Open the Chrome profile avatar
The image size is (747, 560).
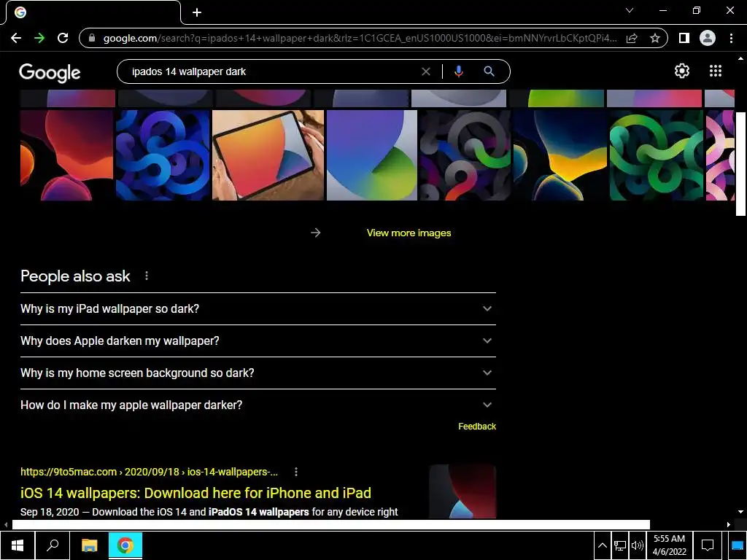pyautogui.click(x=708, y=38)
